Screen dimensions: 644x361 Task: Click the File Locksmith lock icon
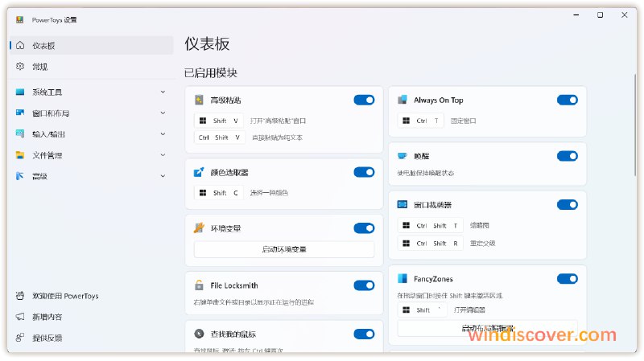[199, 285]
